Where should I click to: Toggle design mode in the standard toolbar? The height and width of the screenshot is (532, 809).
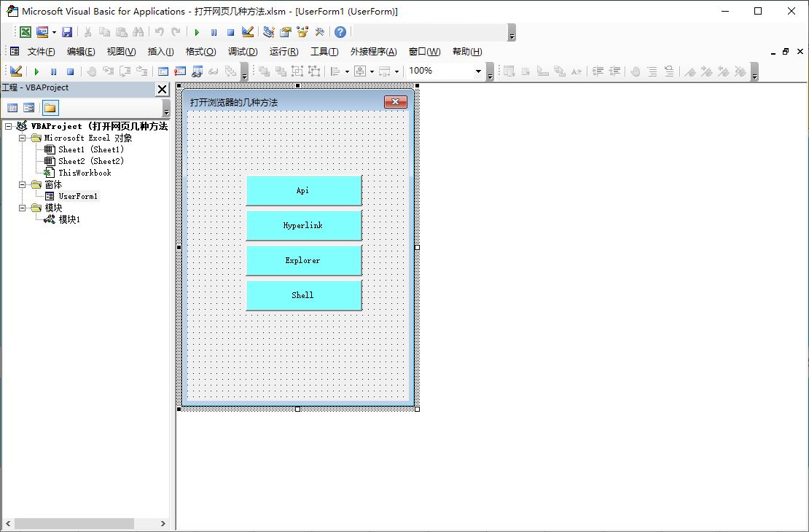248,32
